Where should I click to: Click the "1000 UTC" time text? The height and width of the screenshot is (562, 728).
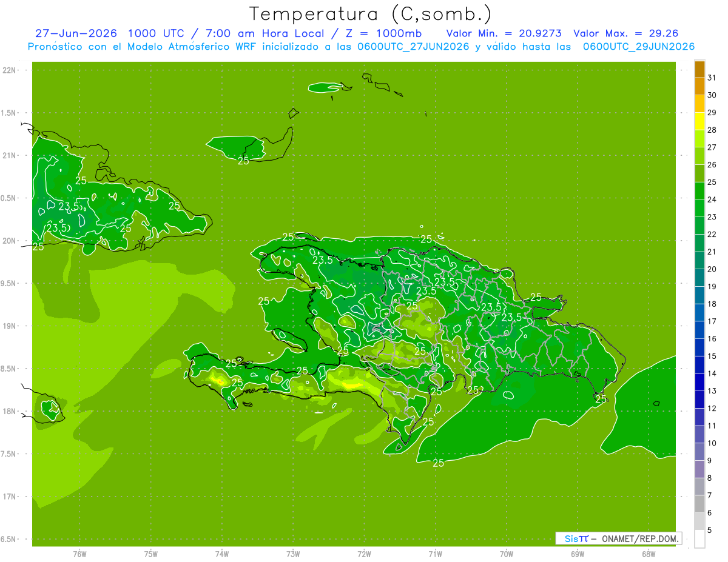pos(155,33)
